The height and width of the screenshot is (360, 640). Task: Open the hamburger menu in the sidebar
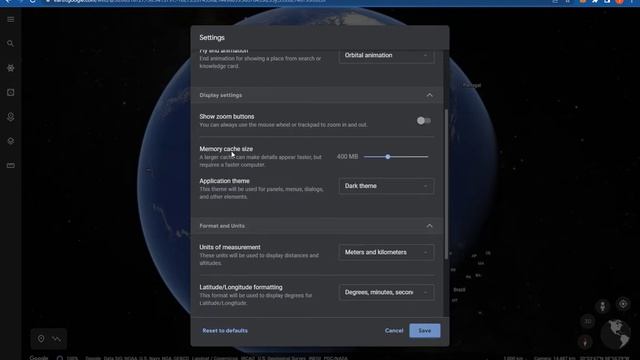pos(11,20)
